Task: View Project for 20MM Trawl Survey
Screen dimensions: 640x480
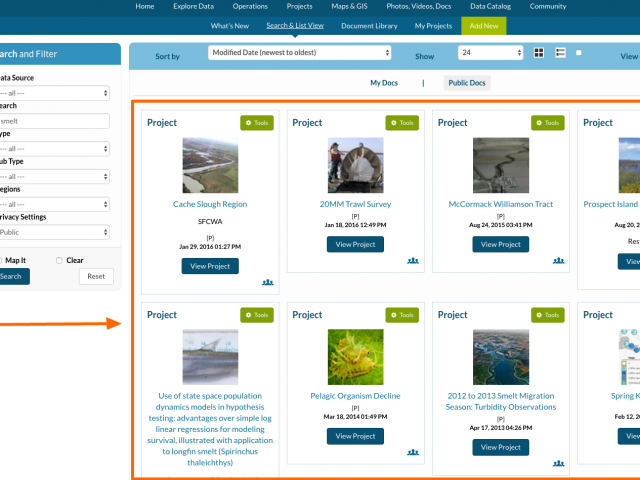Action: pyautogui.click(x=356, y=244)
